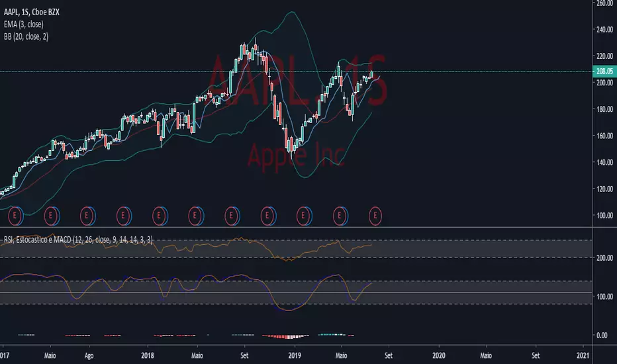Click the 180.00 price axis label
This screenshot has width=617, height=364.
[x=604, y=109]
